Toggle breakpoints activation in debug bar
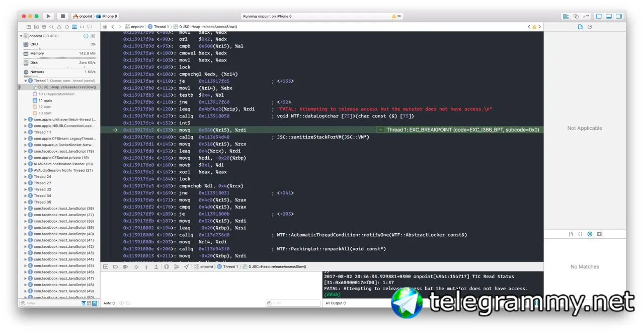The image size is (644, 333). [116, 267]
